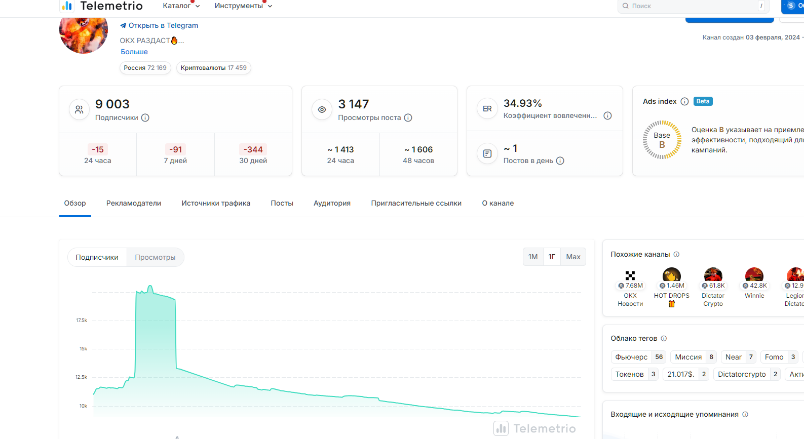This screenshot has height=439, width=804.
Task: Click the -91 7 дней stat
Action: (175, 154)
